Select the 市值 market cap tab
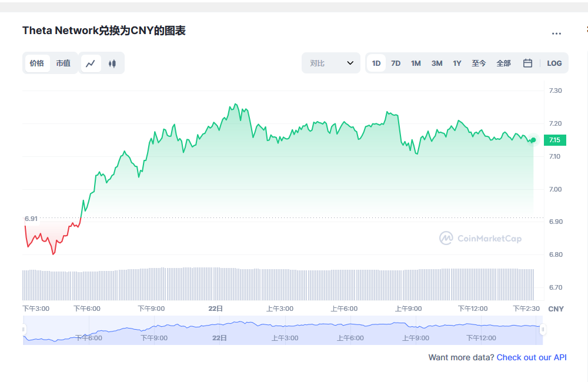The width and height of the screenshot is (588, 382). tap(63, 63)
